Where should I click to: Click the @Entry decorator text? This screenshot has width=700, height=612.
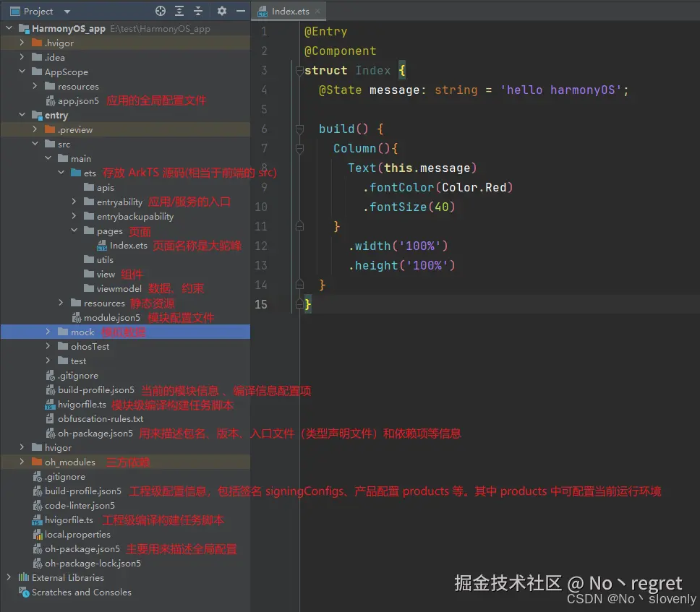pos(325,31)
